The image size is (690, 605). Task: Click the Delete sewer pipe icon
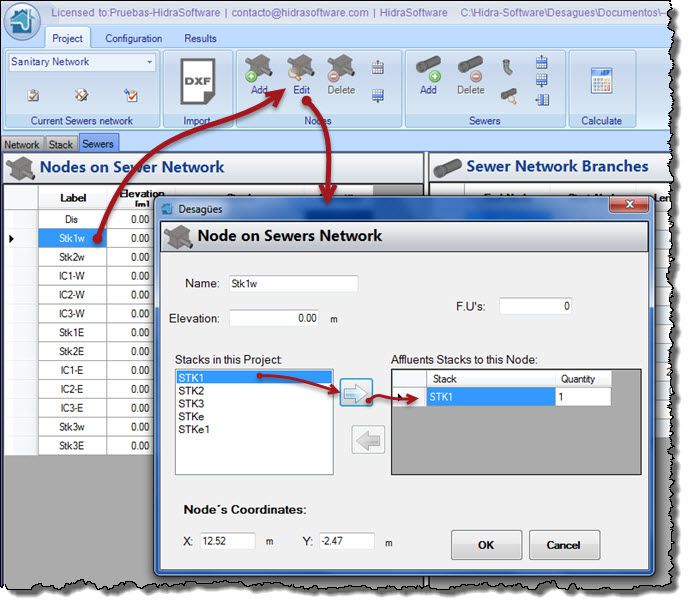coord(470,69)
